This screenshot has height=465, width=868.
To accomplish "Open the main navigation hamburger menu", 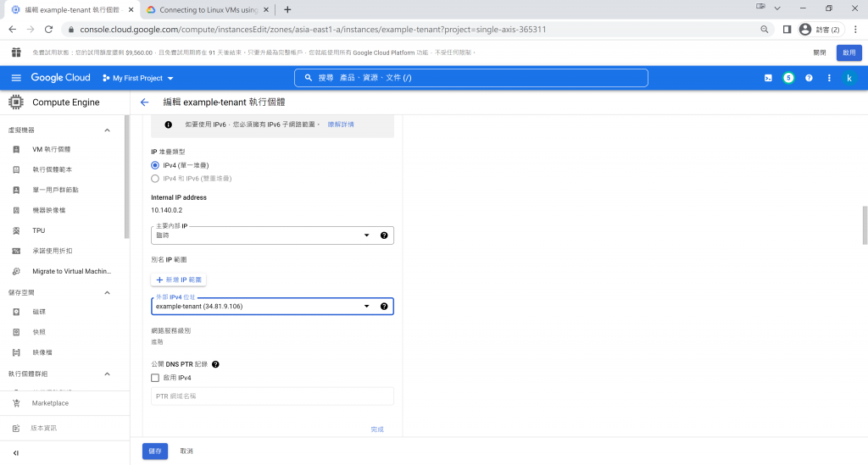I will [x=16, y=78].
